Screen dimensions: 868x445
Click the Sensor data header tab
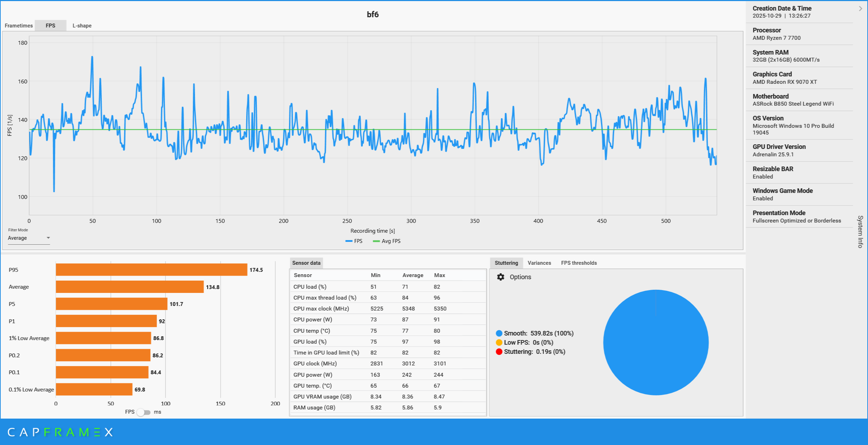(x=306, y=263)
